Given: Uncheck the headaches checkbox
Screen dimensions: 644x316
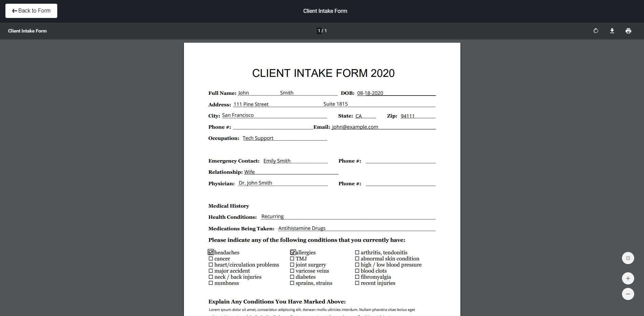Looking at the screenshot, I should pos(211,252).
